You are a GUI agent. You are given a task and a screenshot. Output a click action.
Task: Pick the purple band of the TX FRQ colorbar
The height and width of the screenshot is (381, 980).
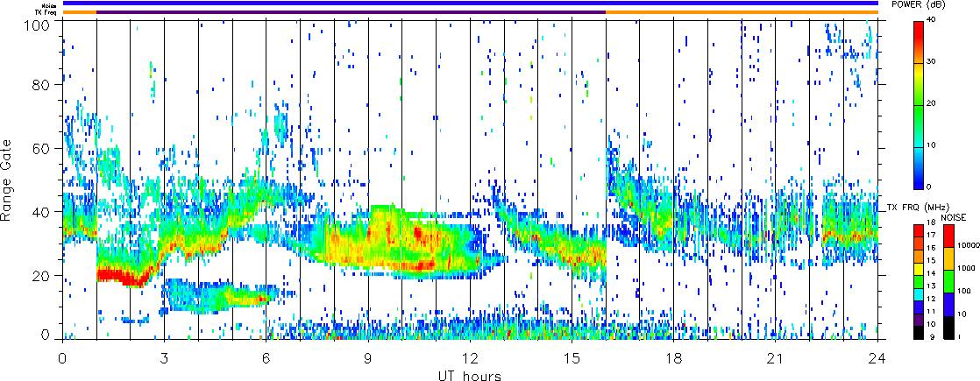(x=918, y=320)
